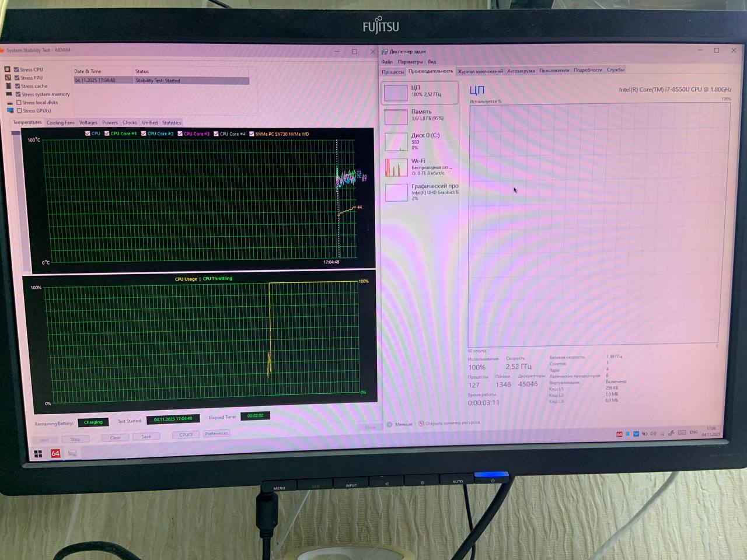Viewport: 747px width, 560px height.
Task: Enable the Stress local disks checkbox
Action: [19, 103]
